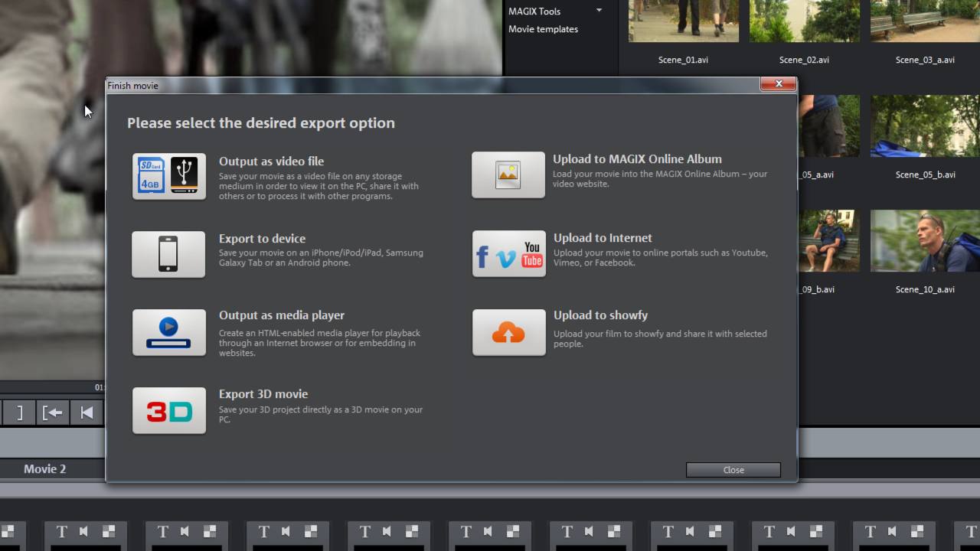
Task: Click the range end bracket button
Action: point(18,412)
